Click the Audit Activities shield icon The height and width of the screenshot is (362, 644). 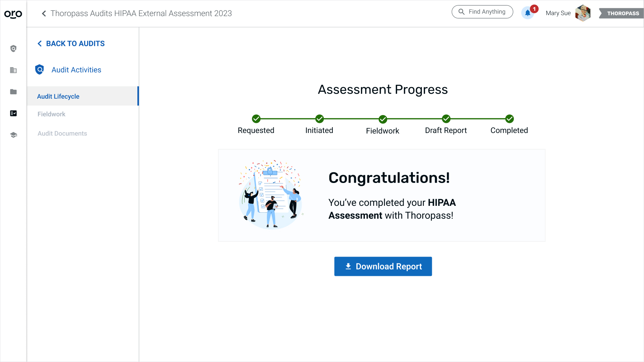(x=40, y=69)
